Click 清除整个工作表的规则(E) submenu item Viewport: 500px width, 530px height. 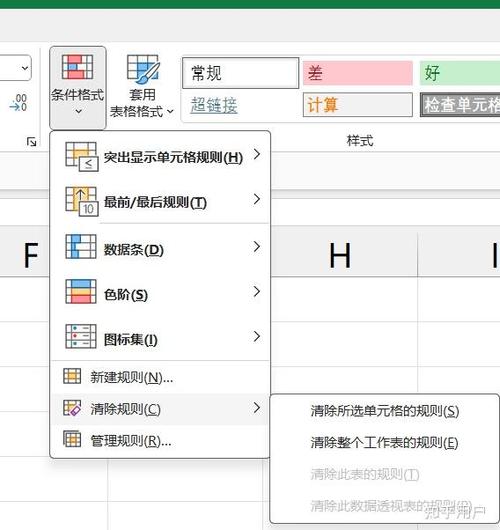[385, 442]
